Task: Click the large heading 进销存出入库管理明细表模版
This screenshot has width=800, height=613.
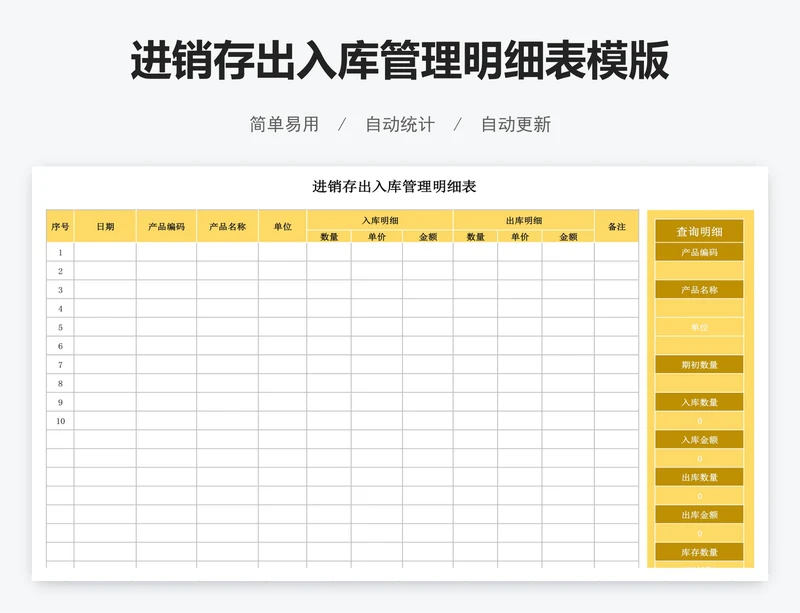Action: (x=399, y=61)
